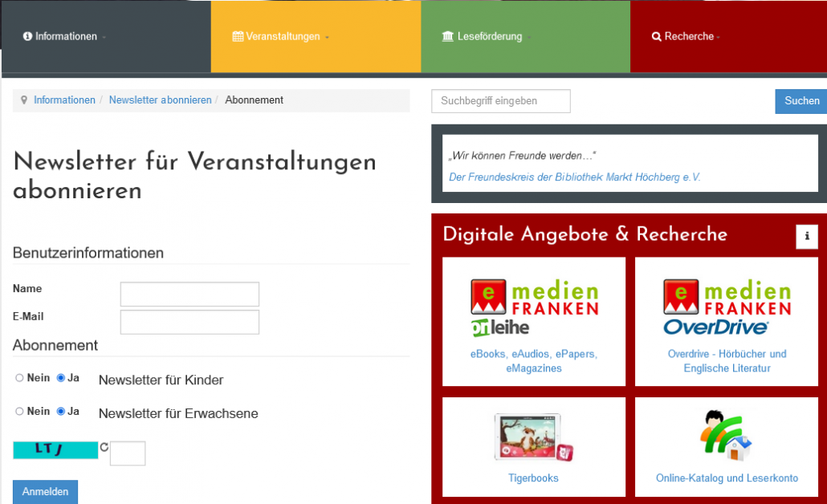Click the Suchen button
827x504 pixels.
tap(801, 101)
